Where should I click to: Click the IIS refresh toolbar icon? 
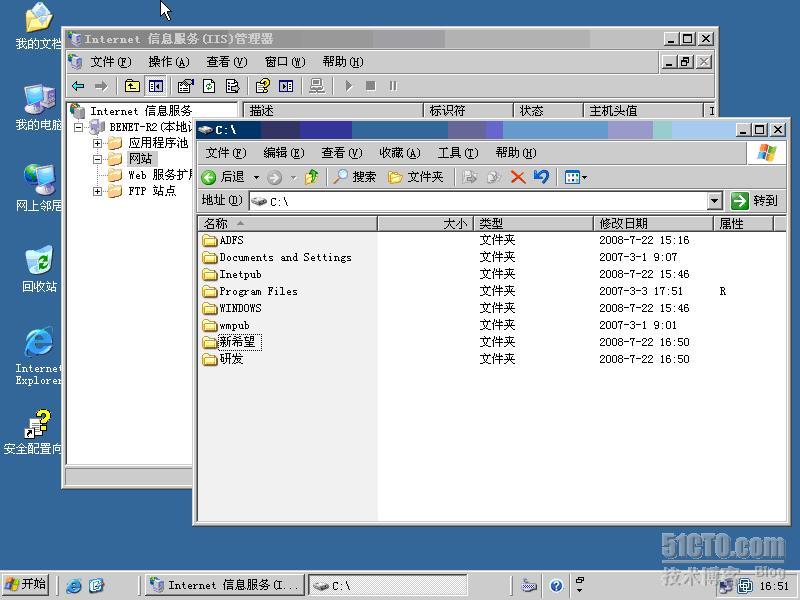[209, 86]
